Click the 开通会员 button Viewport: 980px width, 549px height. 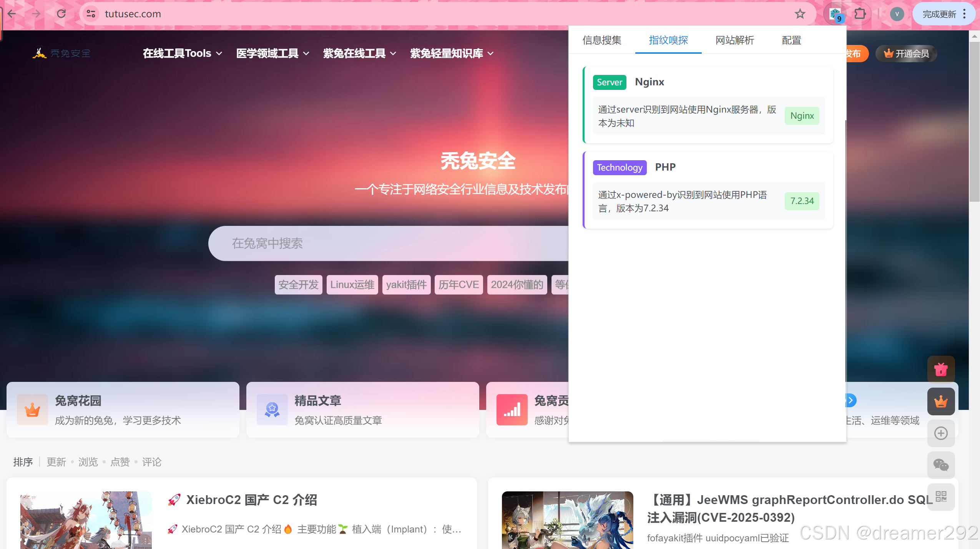coord(906,53)
